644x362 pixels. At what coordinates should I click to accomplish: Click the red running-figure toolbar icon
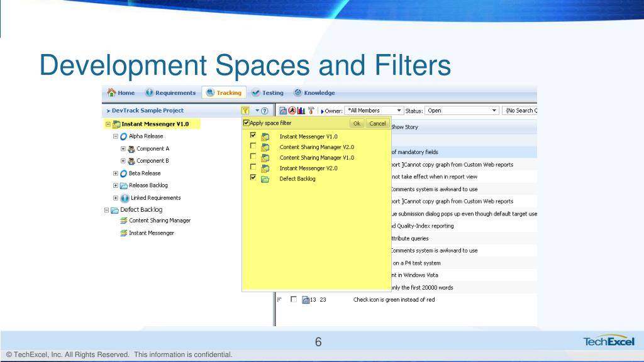tap(292, 111)
